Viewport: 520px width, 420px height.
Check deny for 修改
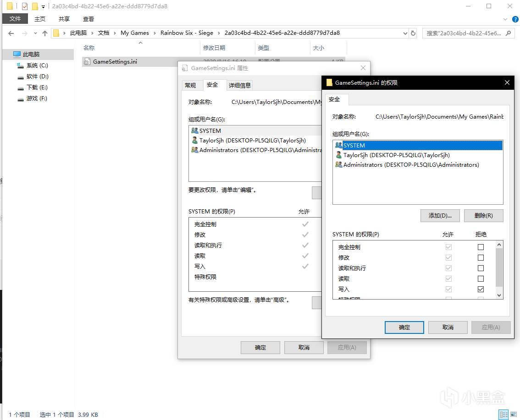[x=481, y=258]
